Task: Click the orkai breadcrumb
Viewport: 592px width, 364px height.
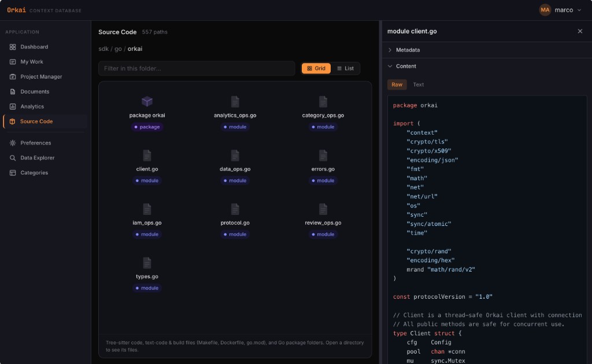Action: (x=135, y=49)
